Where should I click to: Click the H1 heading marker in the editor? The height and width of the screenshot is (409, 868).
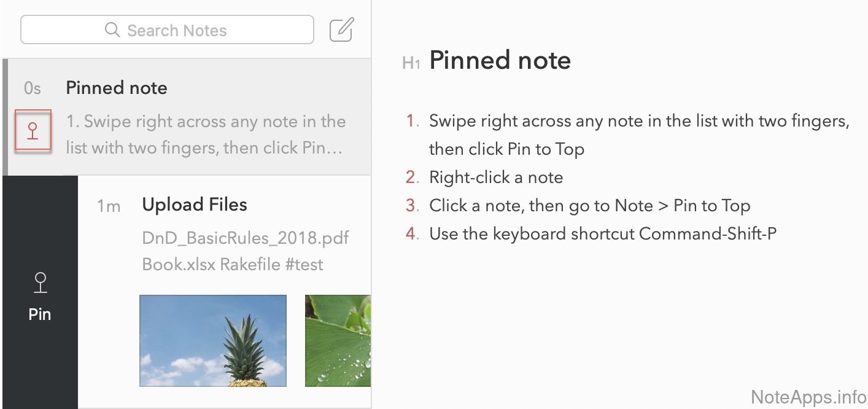click(411, 63)
